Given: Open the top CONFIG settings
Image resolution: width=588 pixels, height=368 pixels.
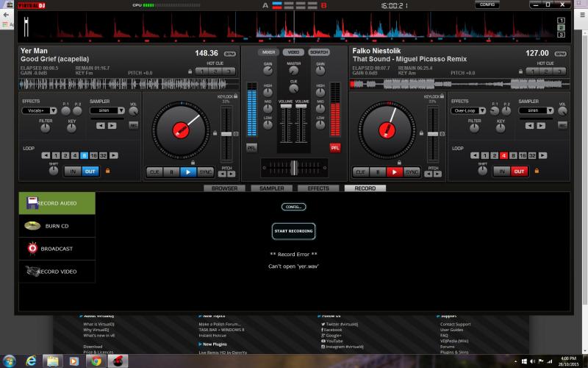Looking at the screenshot, I should click(x=487, y=4).
